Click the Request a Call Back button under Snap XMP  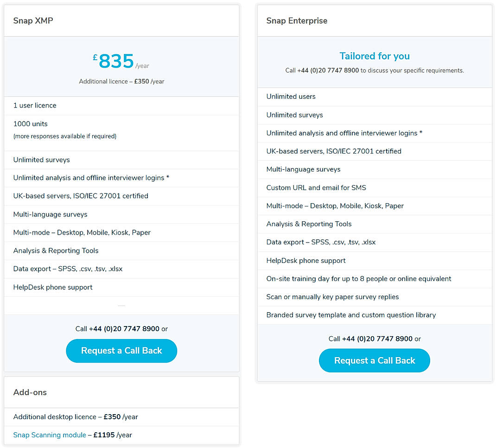121,351
